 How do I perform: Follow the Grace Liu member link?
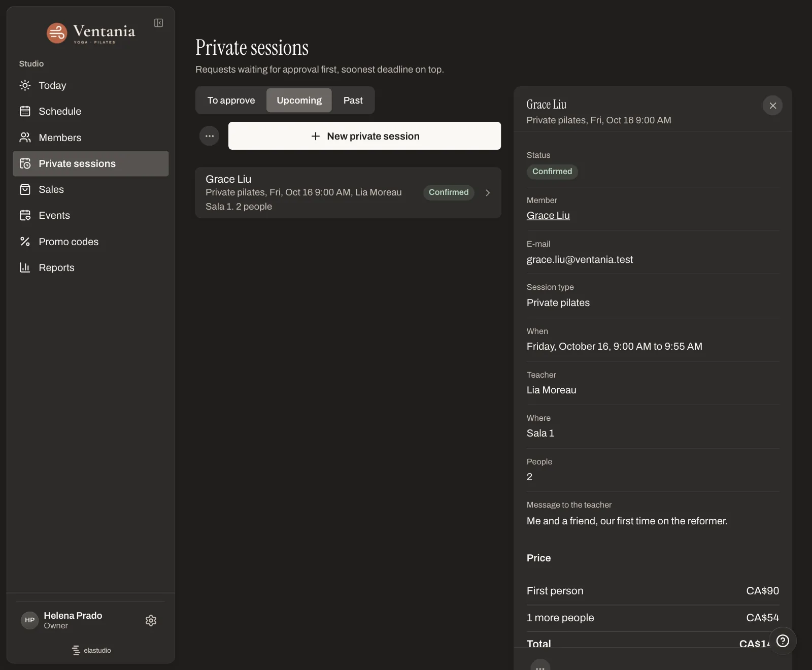point(548,215)
